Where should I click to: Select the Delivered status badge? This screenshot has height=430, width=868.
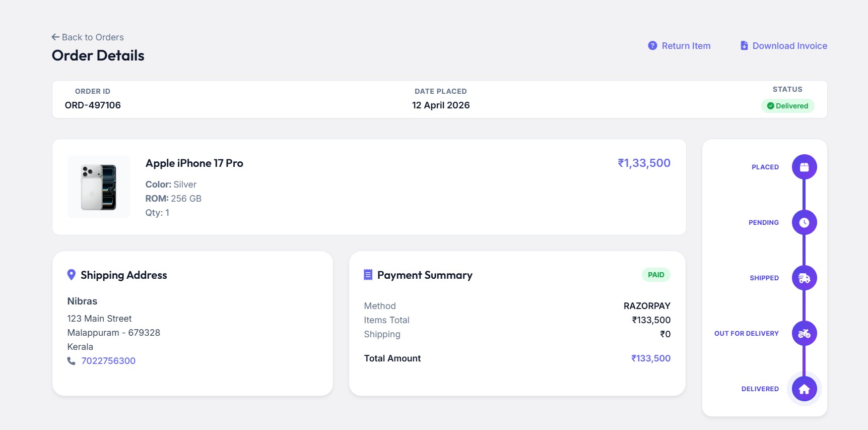click(x=788, y=106)
